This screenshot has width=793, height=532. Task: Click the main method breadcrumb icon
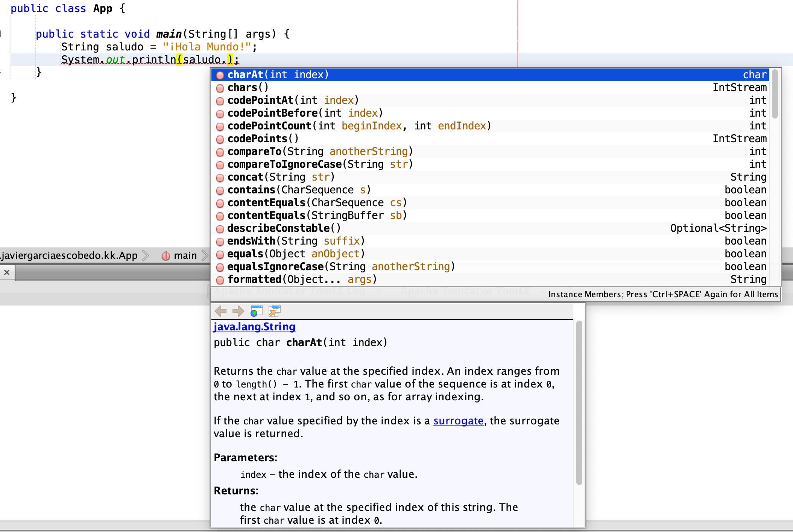[166, 256]
